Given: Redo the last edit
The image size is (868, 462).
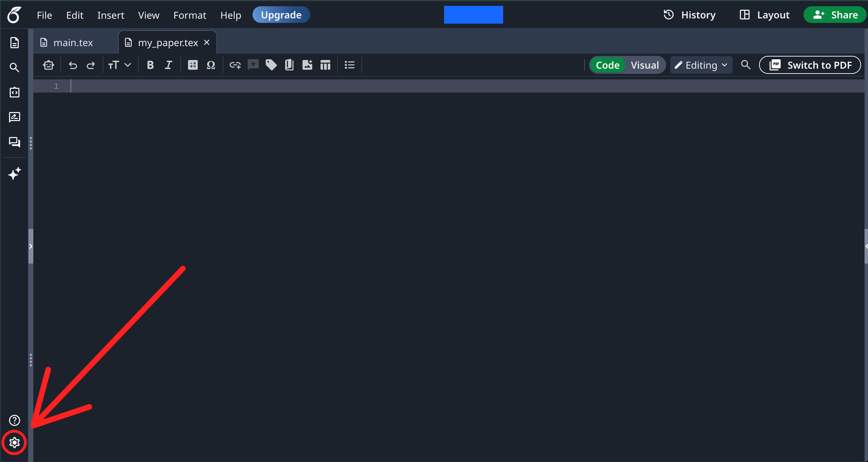Looking at the screenshot, I should pyautogui.click(x=91, y=65).
